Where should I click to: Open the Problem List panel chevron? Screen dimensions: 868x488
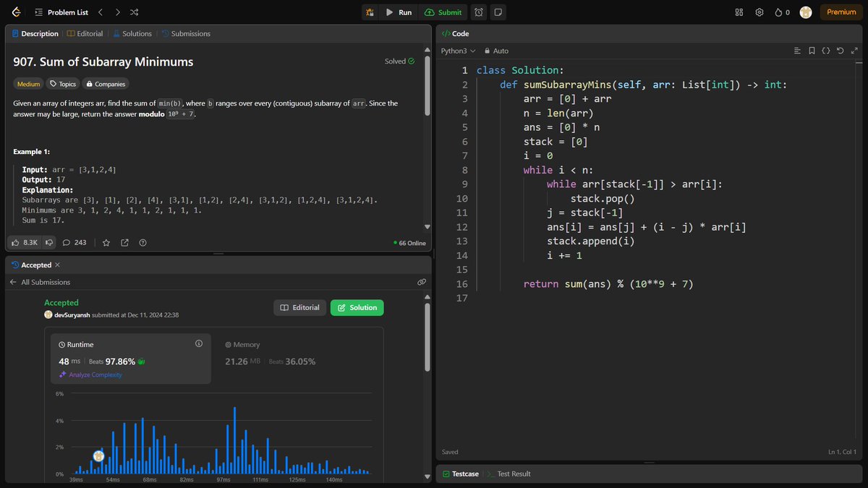39,12
